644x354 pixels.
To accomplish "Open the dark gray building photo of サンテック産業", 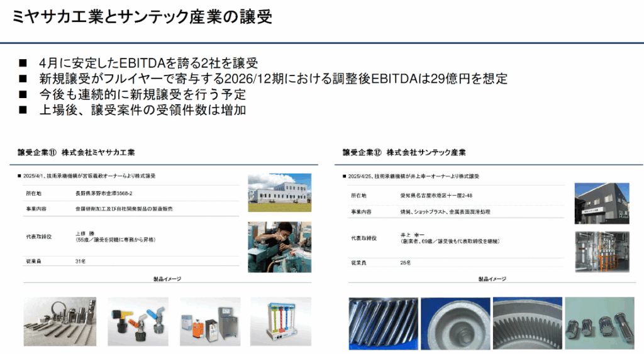I will [602, 203].
